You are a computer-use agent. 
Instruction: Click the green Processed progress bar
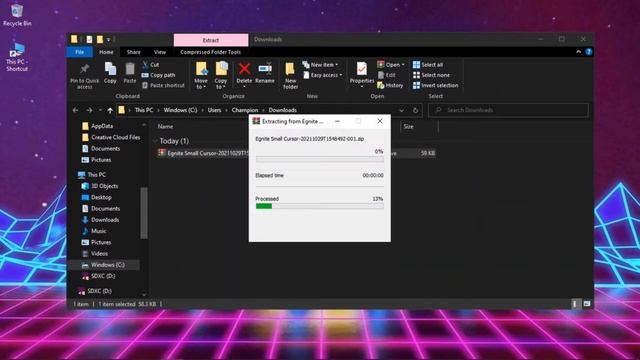(264, 206)
